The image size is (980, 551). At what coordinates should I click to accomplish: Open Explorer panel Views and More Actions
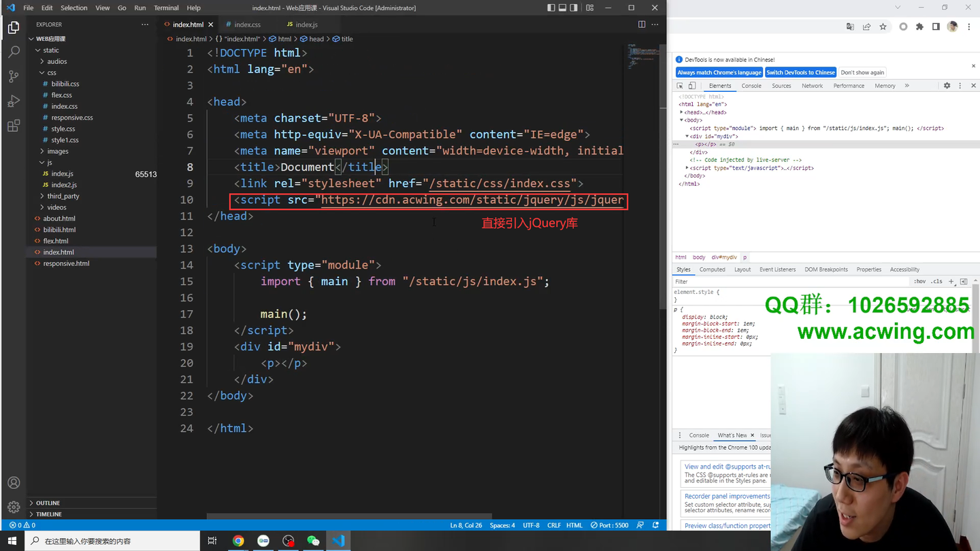pos(145,24)
